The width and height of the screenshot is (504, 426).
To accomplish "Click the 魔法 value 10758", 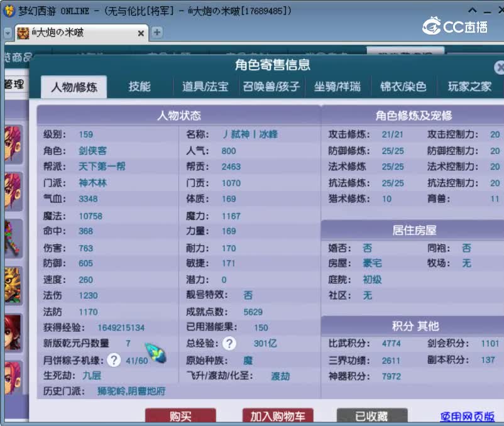I will click(x=90, y=216).
